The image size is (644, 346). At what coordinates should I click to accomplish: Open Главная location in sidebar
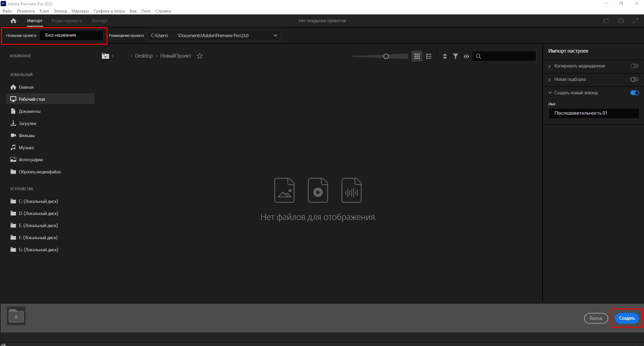(x=50, y=87)
